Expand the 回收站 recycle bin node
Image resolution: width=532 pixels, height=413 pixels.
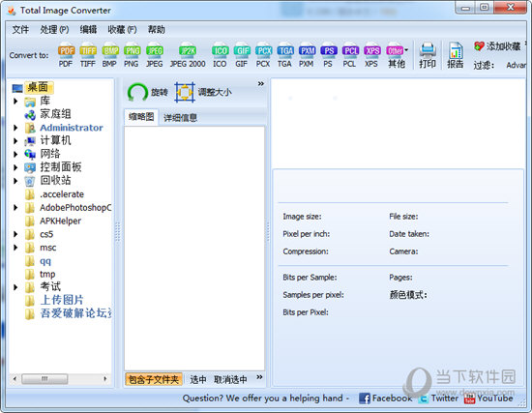pos(15,181)
